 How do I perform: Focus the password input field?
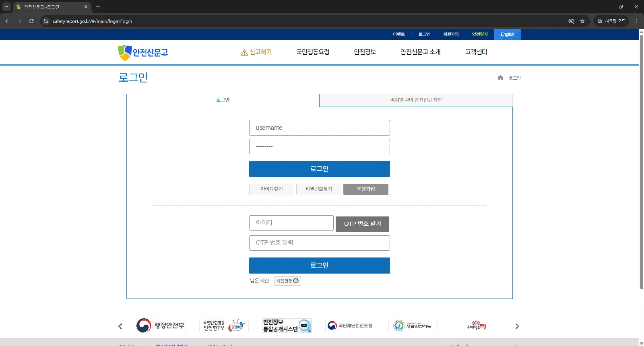[x=320, y=146]
